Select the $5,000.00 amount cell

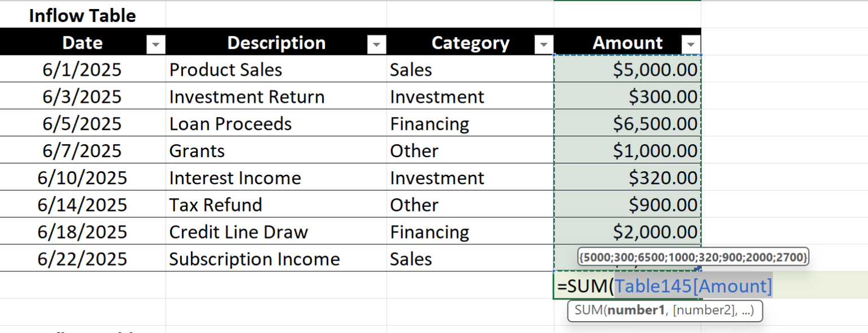627,69
